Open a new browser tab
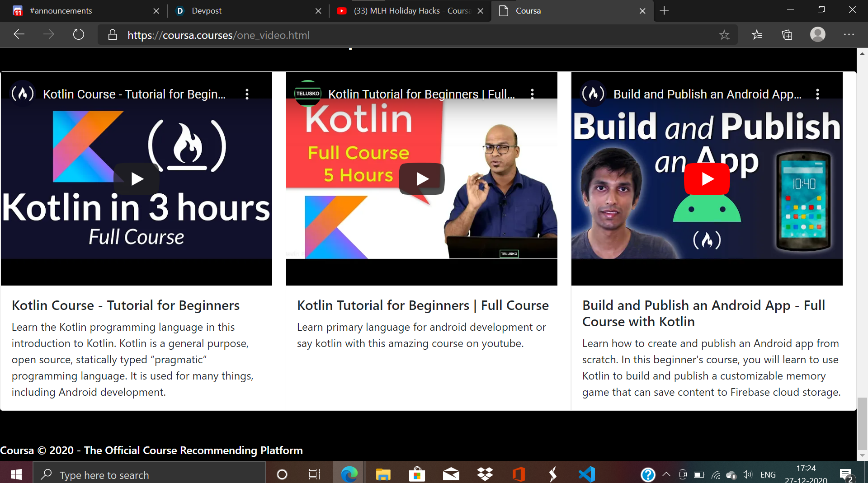Viewport: 868px width, 483px height. pos(664,10)
